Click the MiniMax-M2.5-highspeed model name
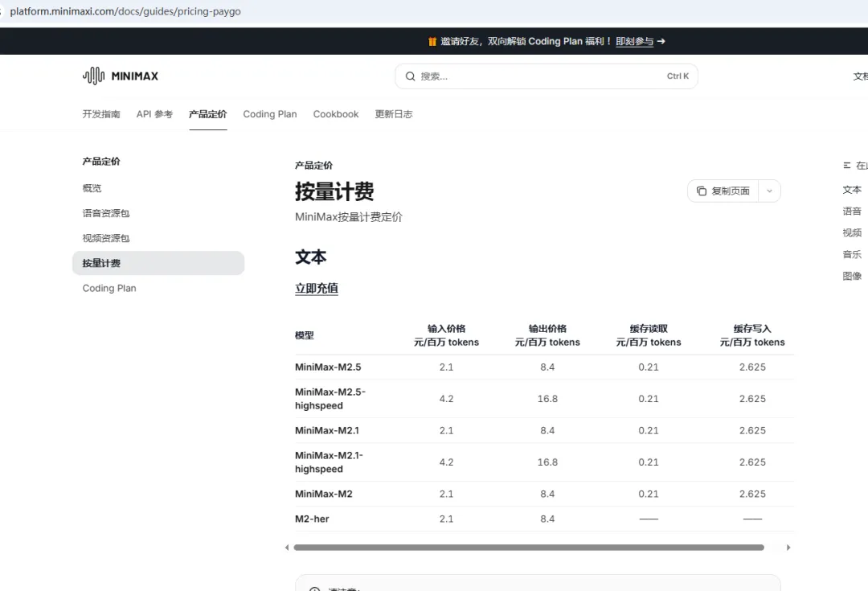 click(x=330, y=399)
